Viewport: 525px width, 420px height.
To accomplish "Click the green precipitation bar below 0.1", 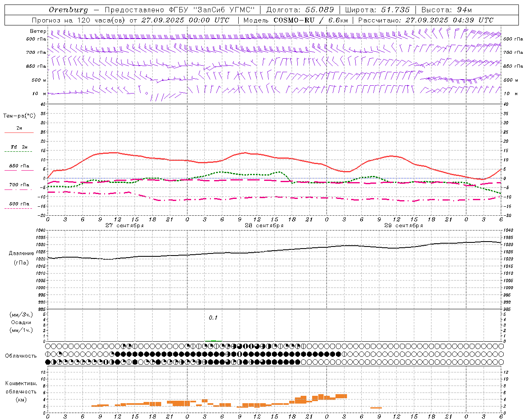I will pyautogui.click(x=213, y=341).
